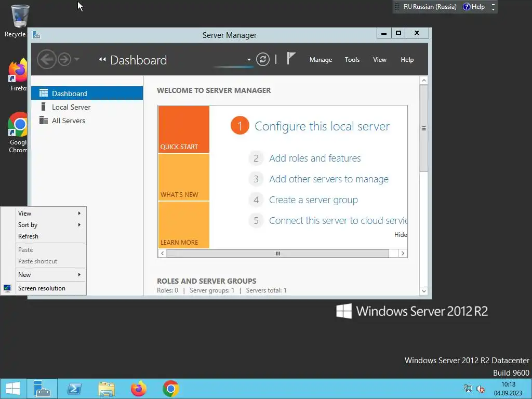
Task: Click the double-arrow breadcrumb icon before Dashboard
Action: [x=102, y=60]
